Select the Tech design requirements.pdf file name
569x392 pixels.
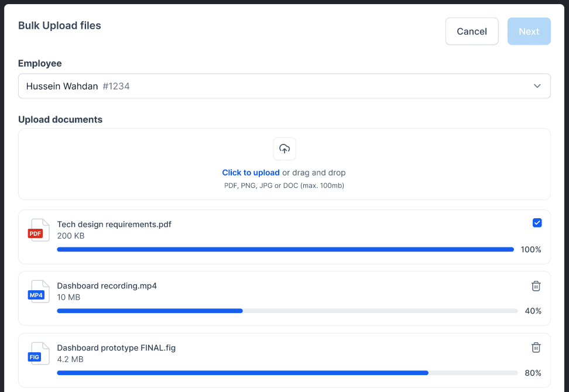[114, 224]
